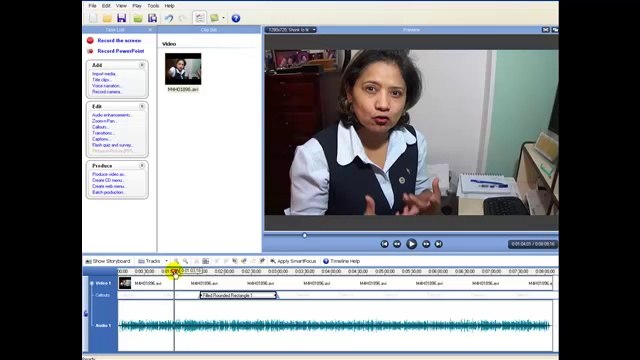Click Record the screen
640x360 pixels.
[x=119, y=40]
